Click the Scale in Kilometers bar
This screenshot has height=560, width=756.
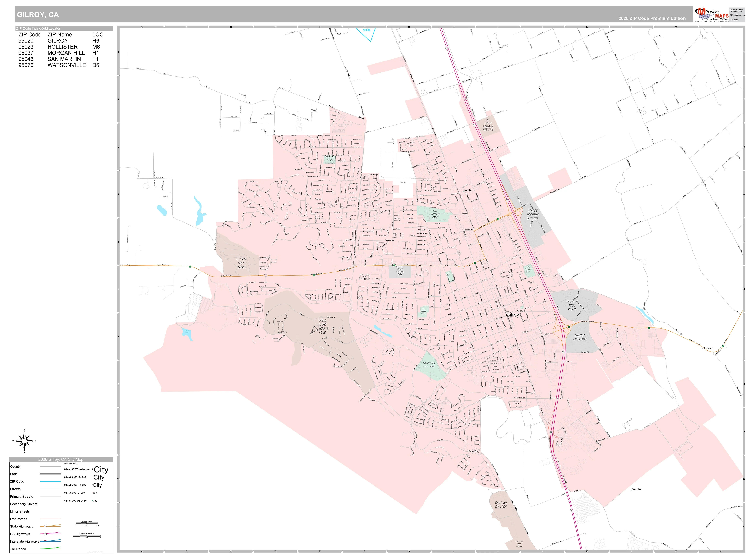tap(87, 536)
